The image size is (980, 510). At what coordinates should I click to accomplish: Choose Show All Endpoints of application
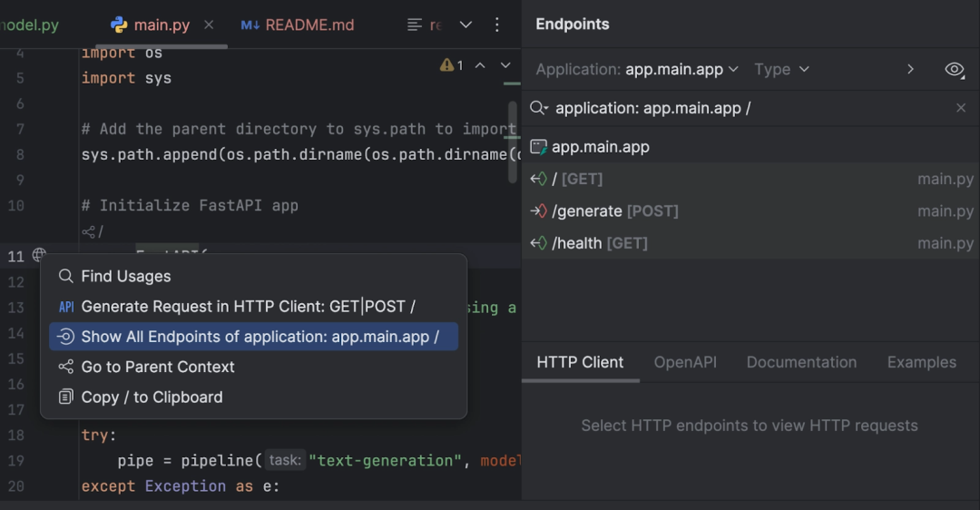254,337
